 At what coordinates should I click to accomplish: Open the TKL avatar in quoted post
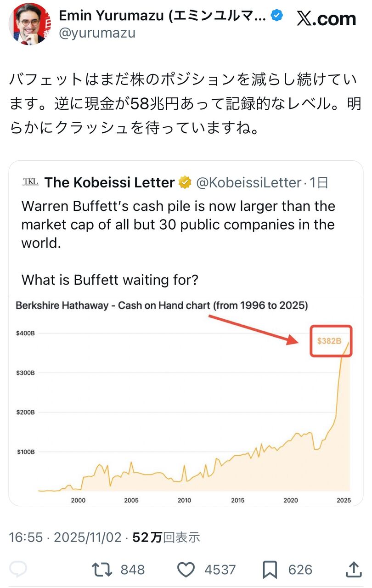coord(30,182)
